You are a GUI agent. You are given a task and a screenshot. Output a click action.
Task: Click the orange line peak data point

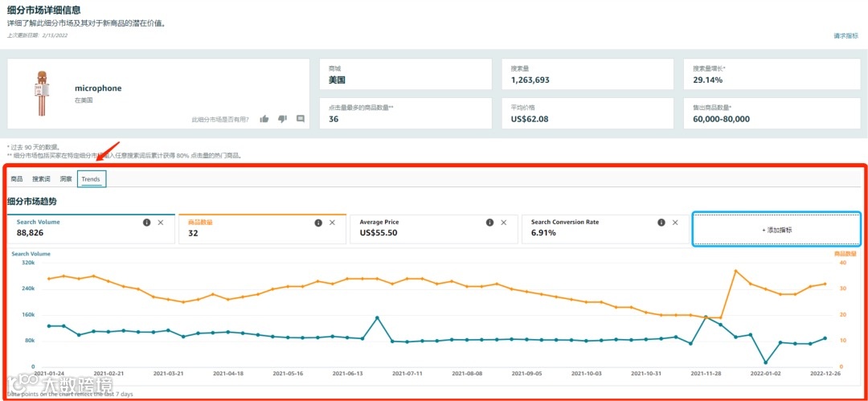pyautogui.click(x=735, y=271)
